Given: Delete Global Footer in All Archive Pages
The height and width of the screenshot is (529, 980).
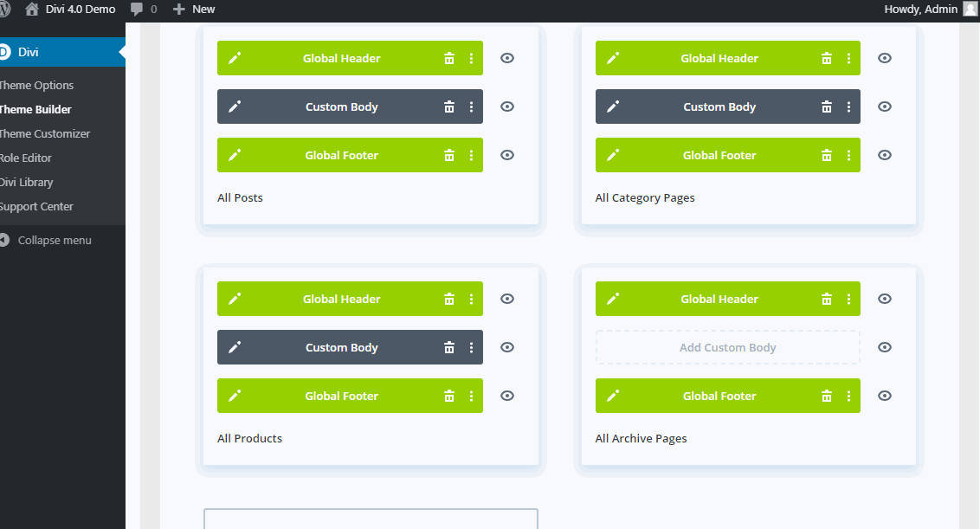Looking at the screenshot, I should [x=826, y=396].
